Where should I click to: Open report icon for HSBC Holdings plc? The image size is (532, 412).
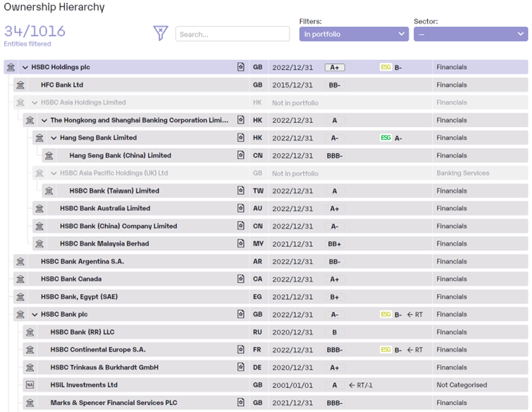tap(240, 67)
